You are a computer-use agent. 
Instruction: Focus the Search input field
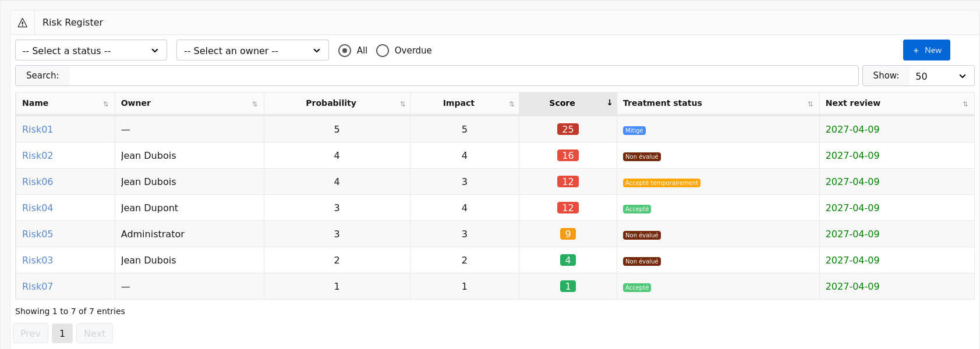click(464, 76)
